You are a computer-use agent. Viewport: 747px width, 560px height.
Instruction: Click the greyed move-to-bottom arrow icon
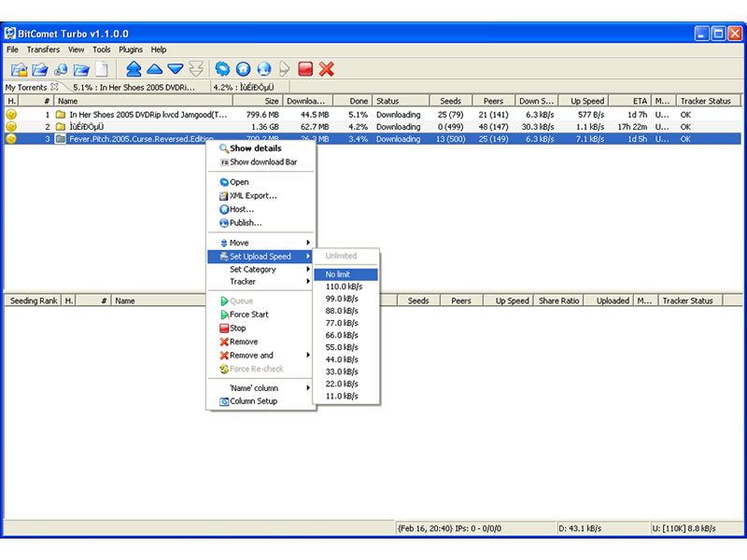tap(196, 69)
